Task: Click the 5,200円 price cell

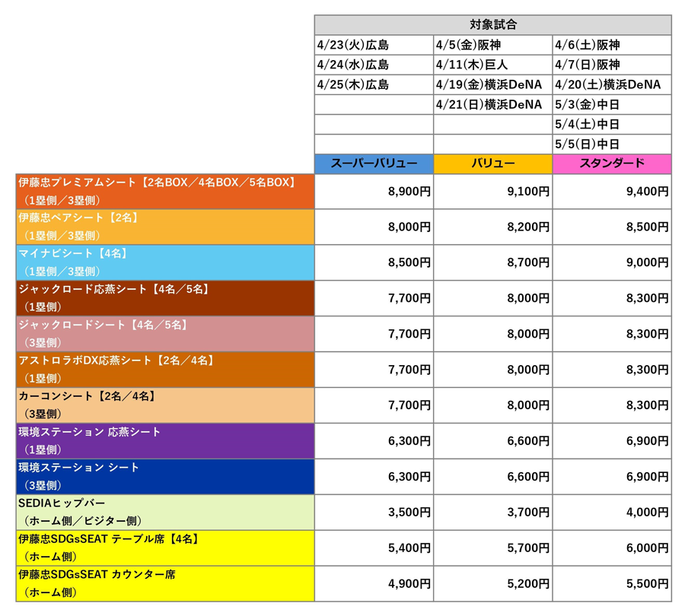Action: [x=492, y=584]
